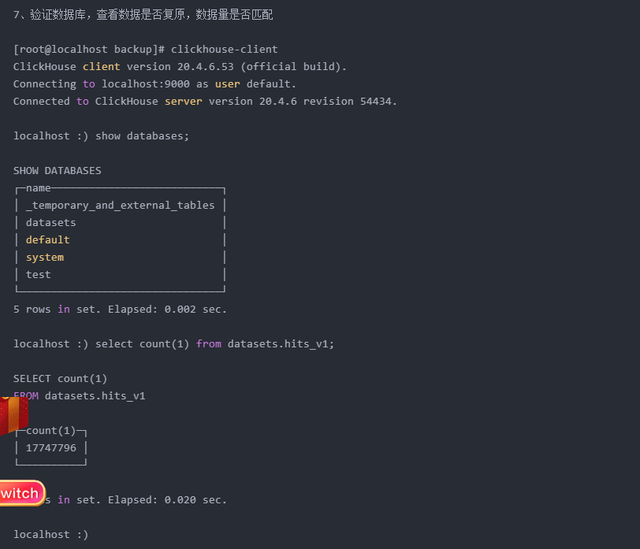Click the 'count(1)' result column header
Viewport: 640px width, 549px height.
pos(51,430)
